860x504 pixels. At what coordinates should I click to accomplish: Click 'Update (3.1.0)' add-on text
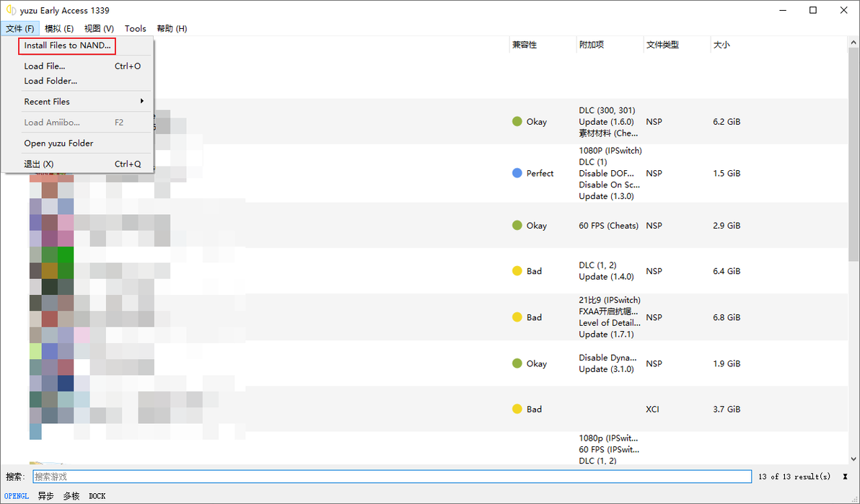(607, 369)
